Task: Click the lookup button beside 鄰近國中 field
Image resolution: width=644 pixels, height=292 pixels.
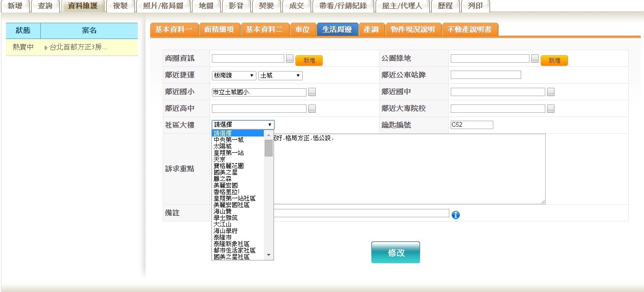Action: pyautogui.click(x=550, y=92)
